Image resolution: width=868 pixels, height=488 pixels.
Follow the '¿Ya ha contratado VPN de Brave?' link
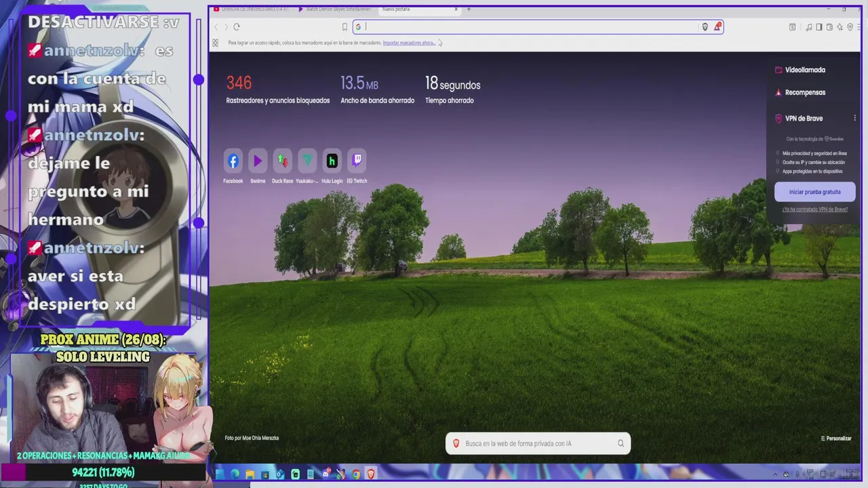[814, 209]
